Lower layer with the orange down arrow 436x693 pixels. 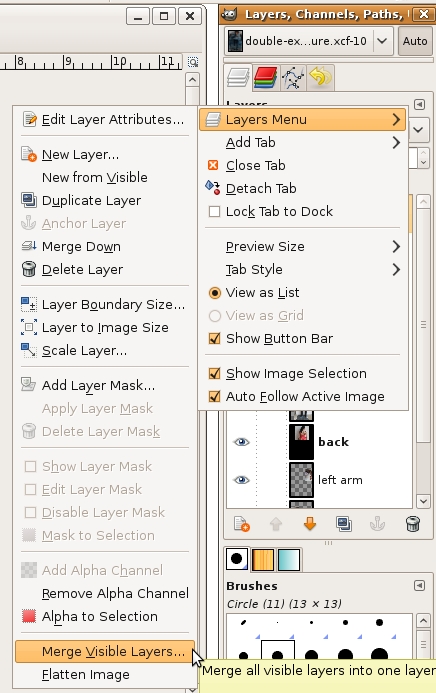310,524
